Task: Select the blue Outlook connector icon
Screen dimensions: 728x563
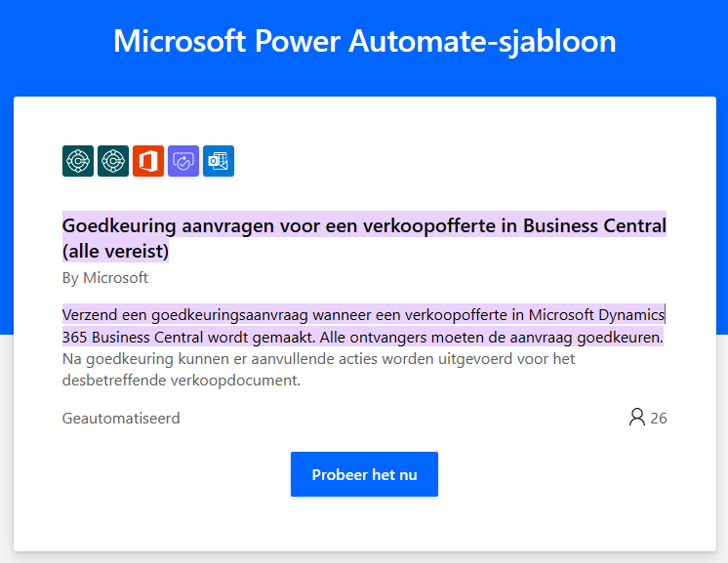Action: pos(219,161)
